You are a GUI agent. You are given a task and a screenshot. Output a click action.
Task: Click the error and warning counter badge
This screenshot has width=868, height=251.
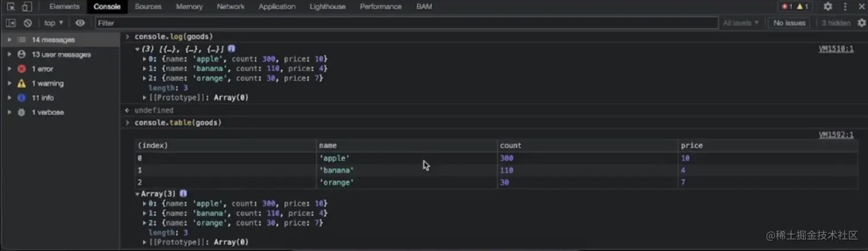(795, 7)
